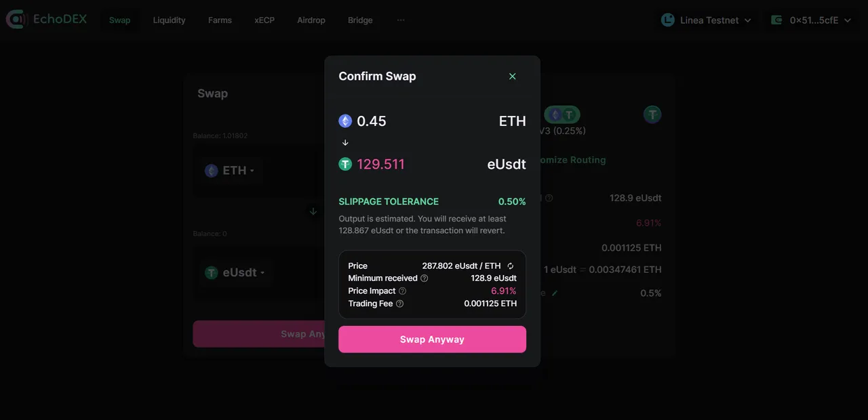Click the 0.5% slippage value on background panel
868x420 pixels.
(x=651, y=293)
